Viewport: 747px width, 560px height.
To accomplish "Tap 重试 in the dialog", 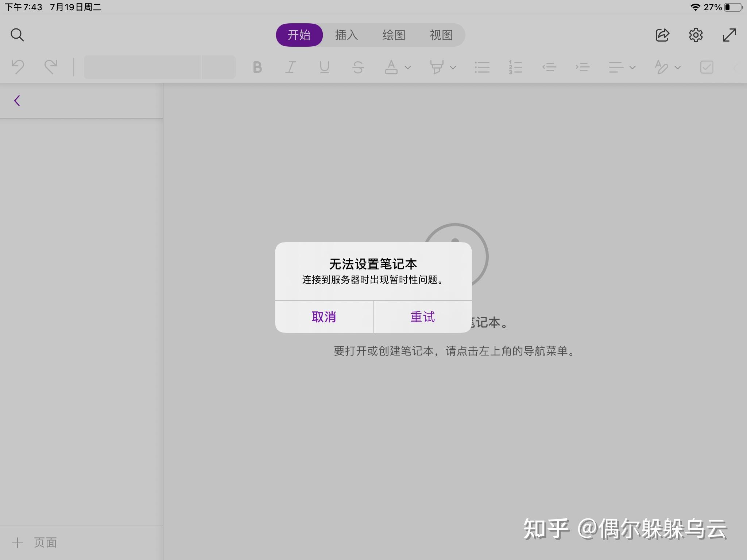I will click(423, 317).
